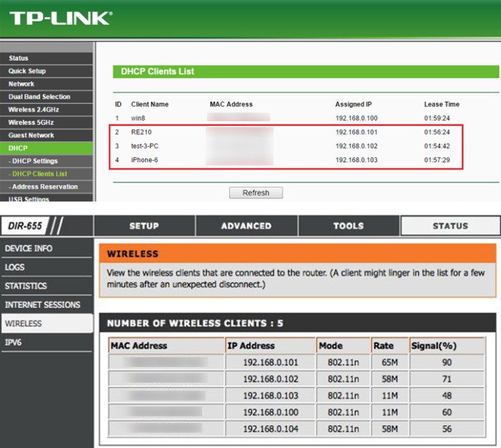Expand Wireless 2.4GHz settings
This screenshot has width=501, height=448.
pos(33,110)
